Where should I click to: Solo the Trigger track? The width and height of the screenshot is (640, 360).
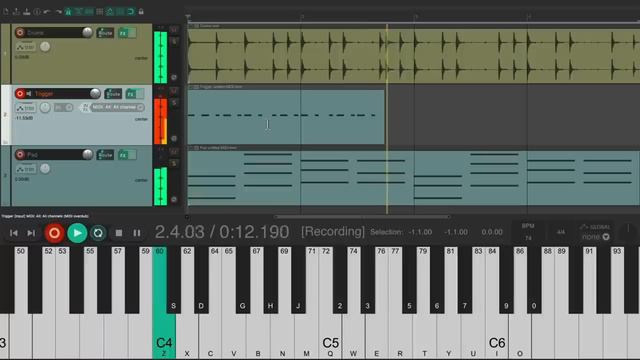pos(174,102)
